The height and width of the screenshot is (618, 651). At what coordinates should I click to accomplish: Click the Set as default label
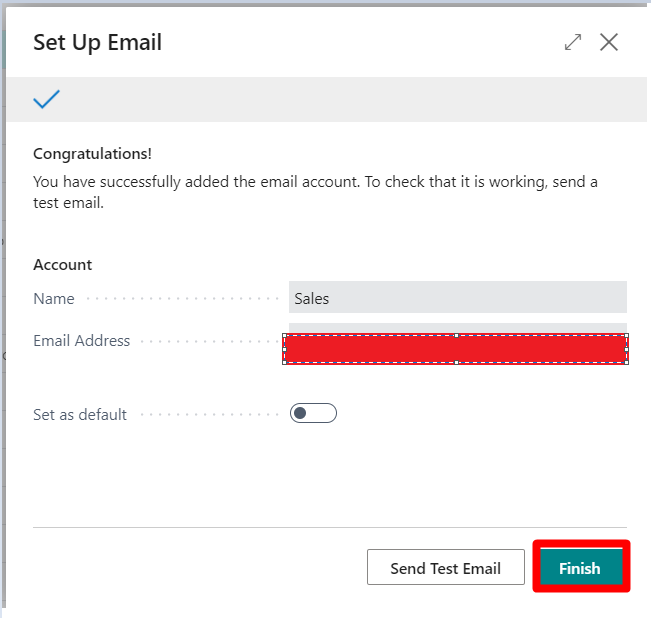click(80, 415)
